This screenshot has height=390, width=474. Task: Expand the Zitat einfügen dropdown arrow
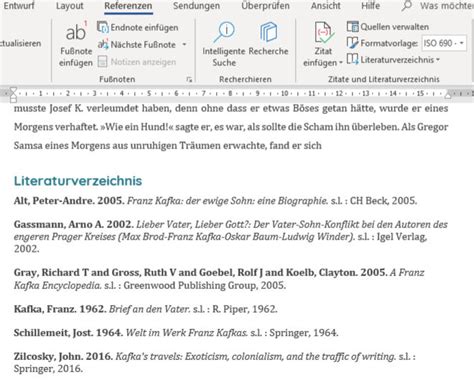tap(341, 63)
